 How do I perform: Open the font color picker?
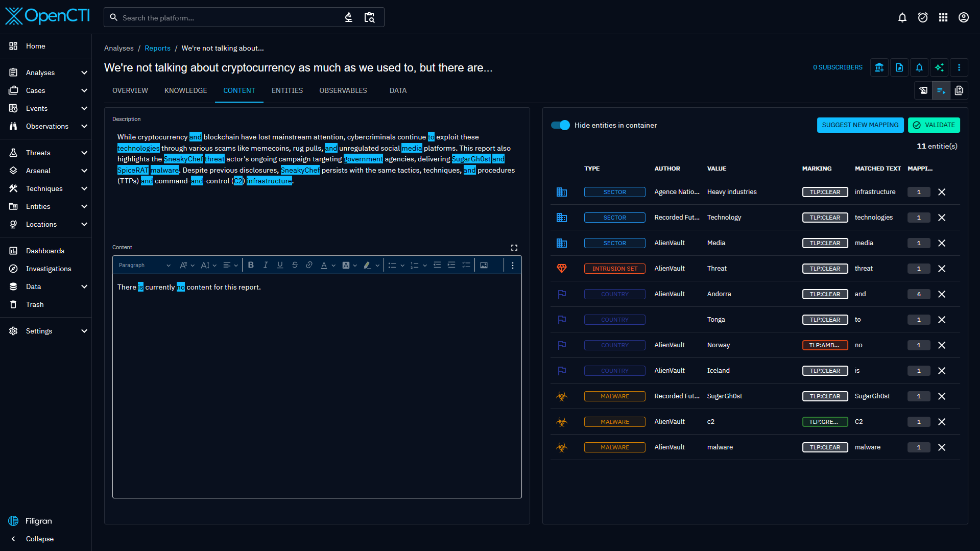[324, 265]
